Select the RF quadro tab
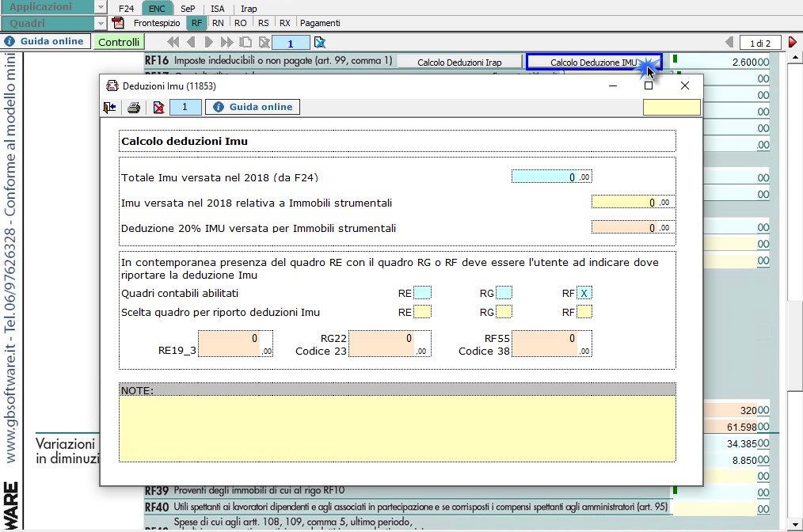This screenshot has width=803, height=532. tap(196, 23)
